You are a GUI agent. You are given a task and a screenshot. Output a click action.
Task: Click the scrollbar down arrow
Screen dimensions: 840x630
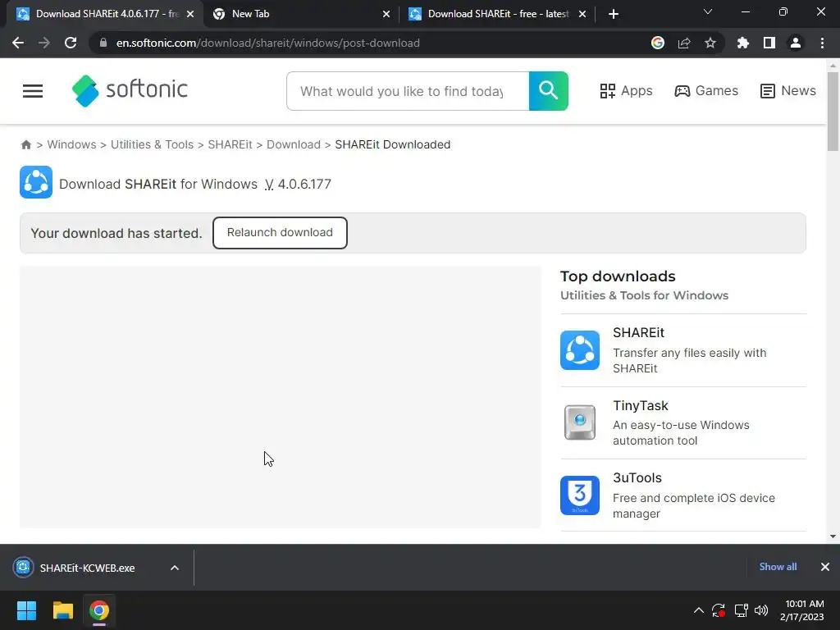pos(833,536)
